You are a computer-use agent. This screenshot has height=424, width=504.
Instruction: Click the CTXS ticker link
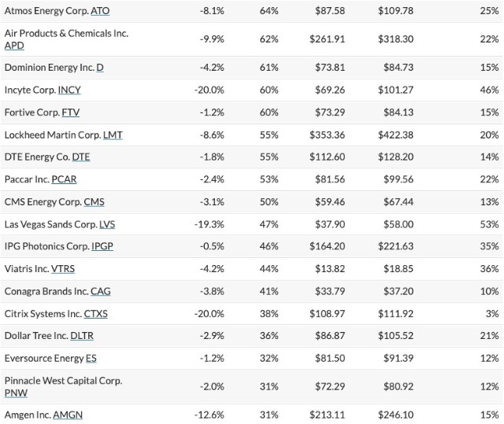coord(96,314)
